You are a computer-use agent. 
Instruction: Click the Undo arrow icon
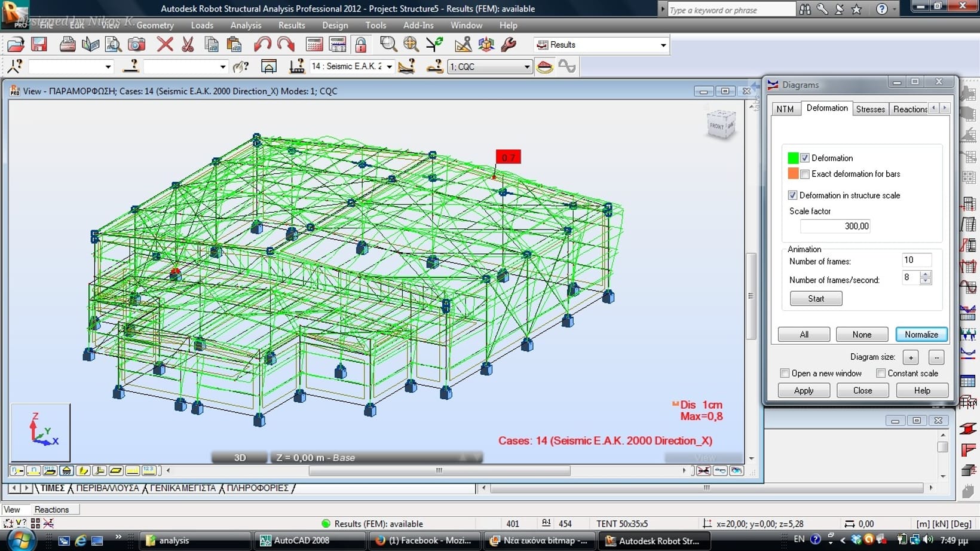pos(262,45)
